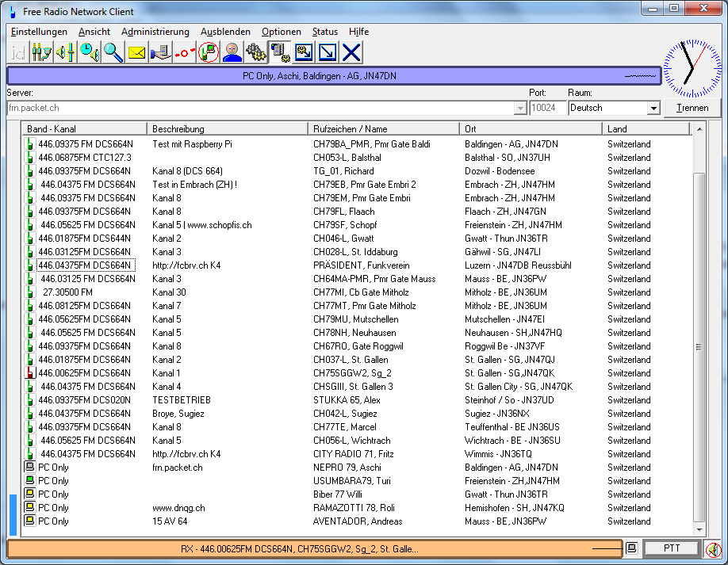The width and height of the screenshot is (728, 565).
Task: Click yellow PC icon of the AVENTADOR, Andreas row
Action: tap(29, 521)
